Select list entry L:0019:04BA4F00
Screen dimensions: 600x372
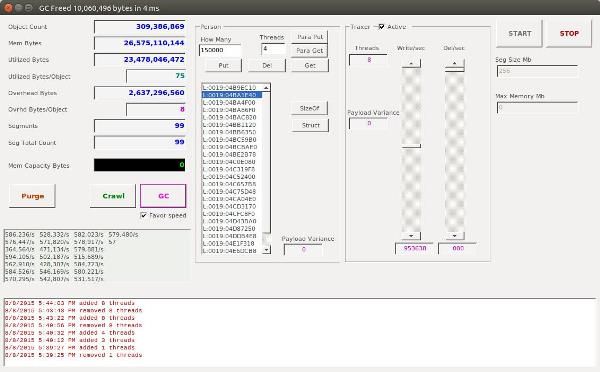point(232,103)
